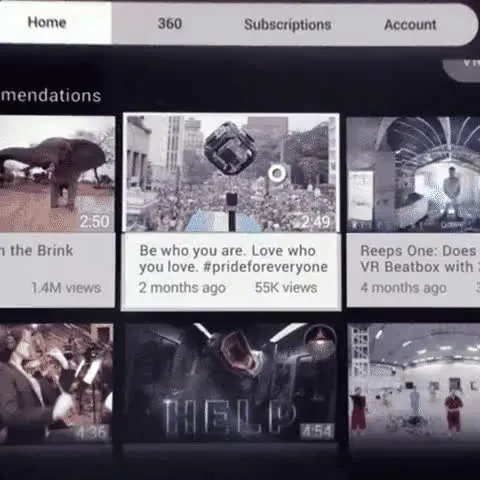Click the 4:54 duration badge on HELP

[x=317, y=431]
